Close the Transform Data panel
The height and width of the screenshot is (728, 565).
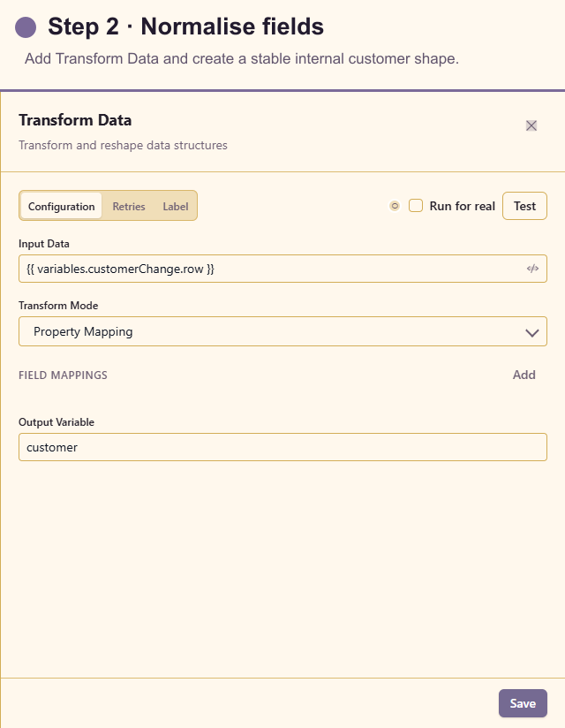click(x=531, y=125)
